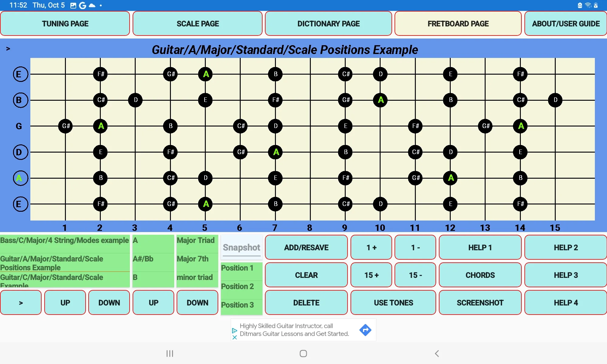607x364 pixels.
Task: Tap the green A note on D string fret 7
Action: point(276,152)
